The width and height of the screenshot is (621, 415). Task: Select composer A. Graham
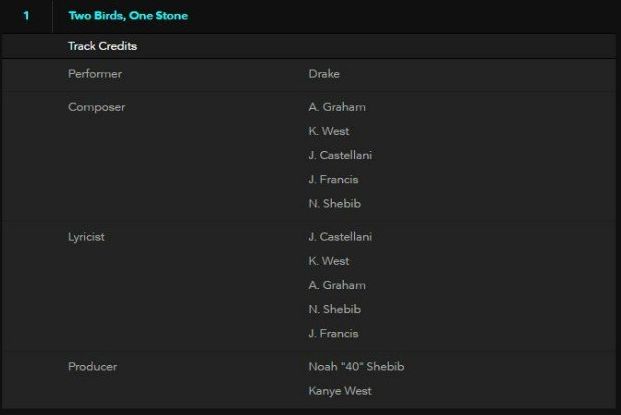(x=337, y=107)
